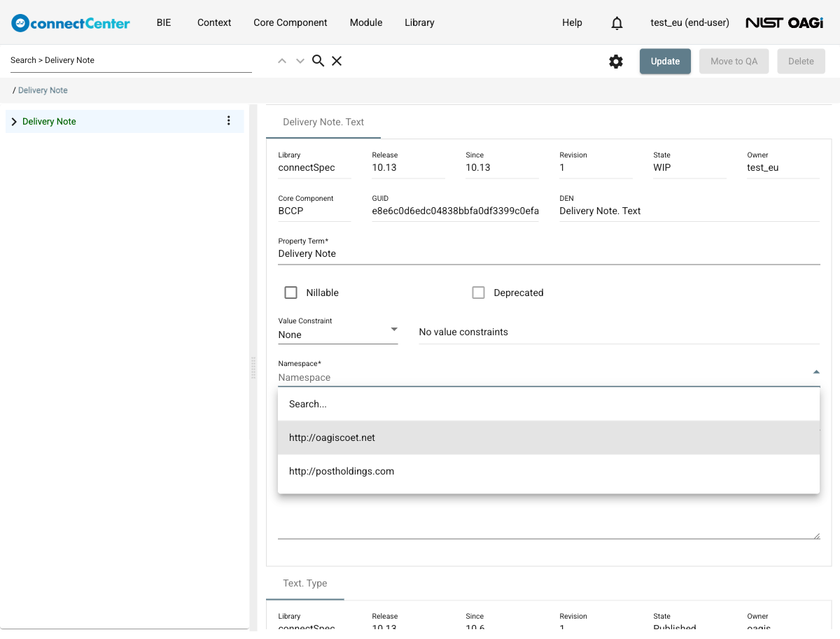Open the Module menu
Image resolution: width=840 pixels, height=639 pixels.
pyautogui.click(x=366, y=22)
